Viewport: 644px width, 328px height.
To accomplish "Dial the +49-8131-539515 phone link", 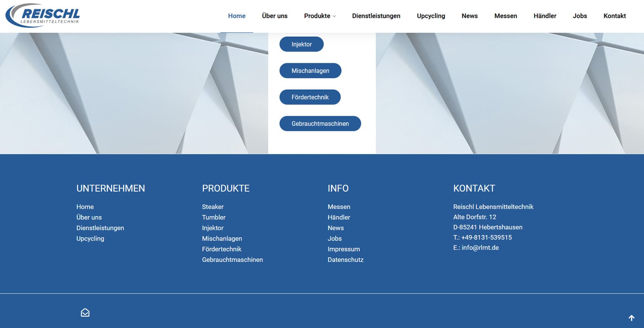I will tap(486, 237).
